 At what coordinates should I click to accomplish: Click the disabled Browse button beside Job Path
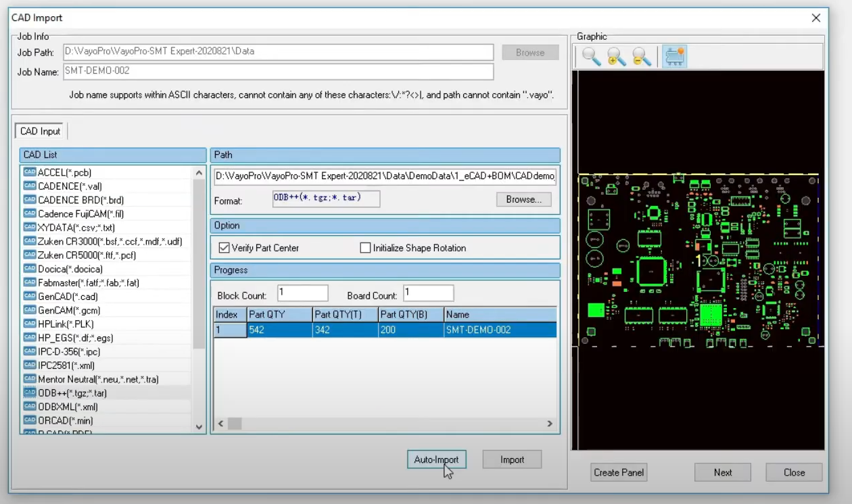coord(530,52)
